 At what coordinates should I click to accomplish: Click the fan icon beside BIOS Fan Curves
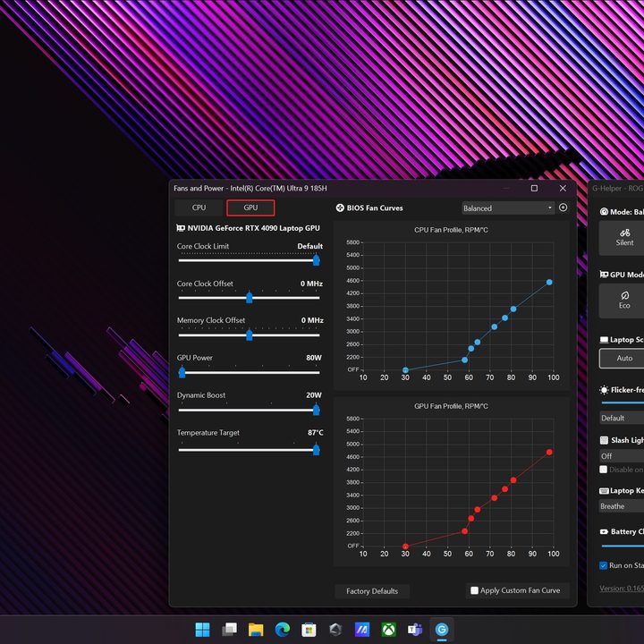tap(340, 208)
